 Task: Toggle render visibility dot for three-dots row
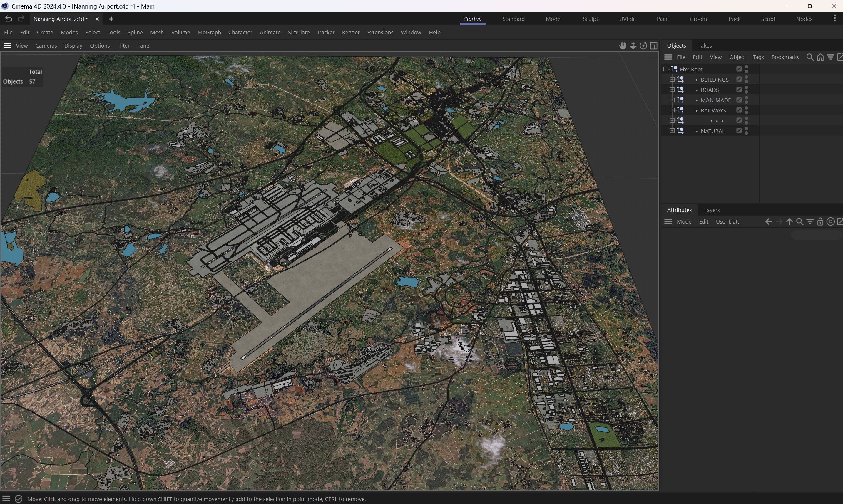click(x=747, y=122)
